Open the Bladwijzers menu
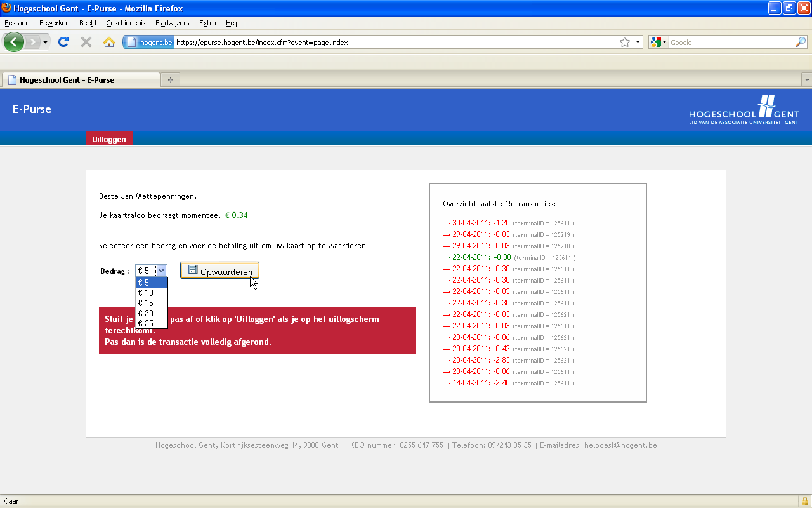This screenshot has width=812, height=508. pyautogui.click(x=173, y=23)
